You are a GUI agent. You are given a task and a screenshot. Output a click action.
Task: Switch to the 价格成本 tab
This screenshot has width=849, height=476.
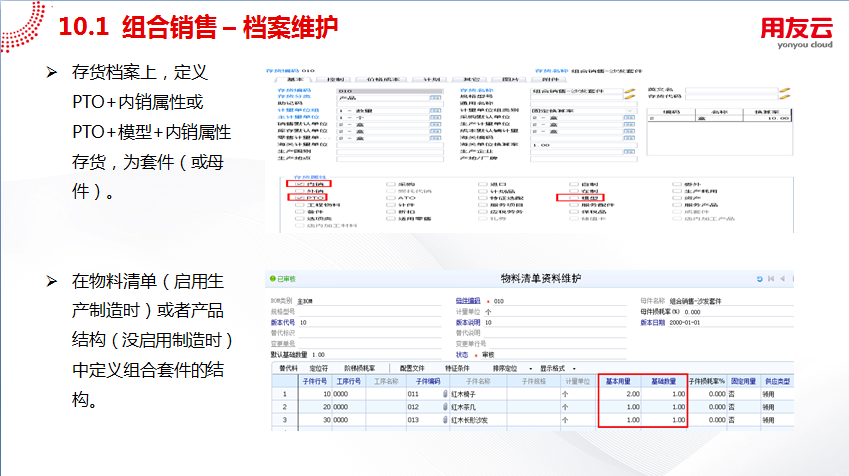pyautogui.click(x=382, y=80)
